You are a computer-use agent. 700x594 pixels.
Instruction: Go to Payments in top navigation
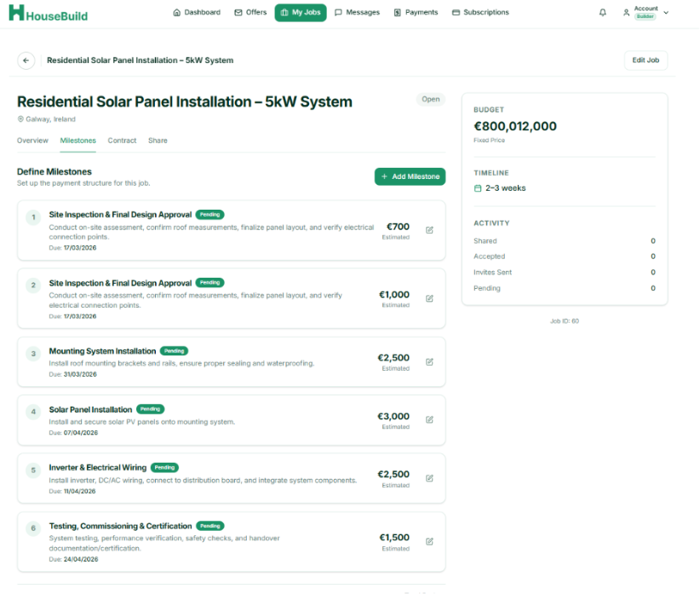pyautogui.click(x=416, y=13)
